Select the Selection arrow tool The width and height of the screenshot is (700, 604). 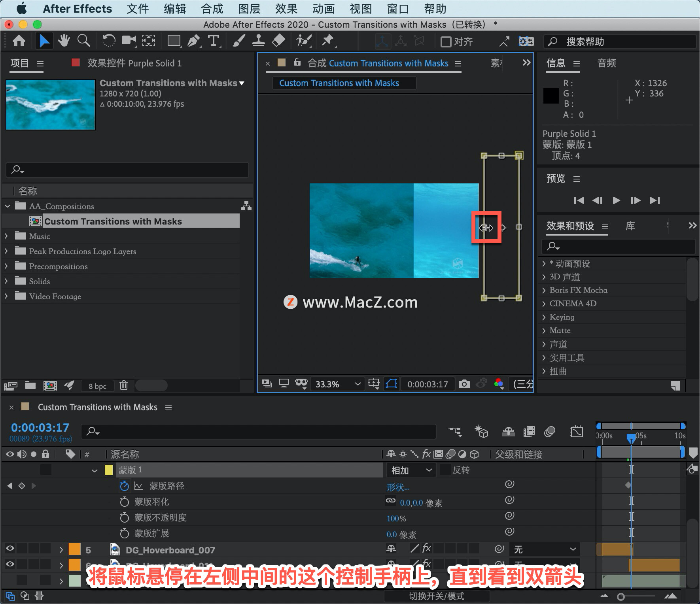(44, 41)
